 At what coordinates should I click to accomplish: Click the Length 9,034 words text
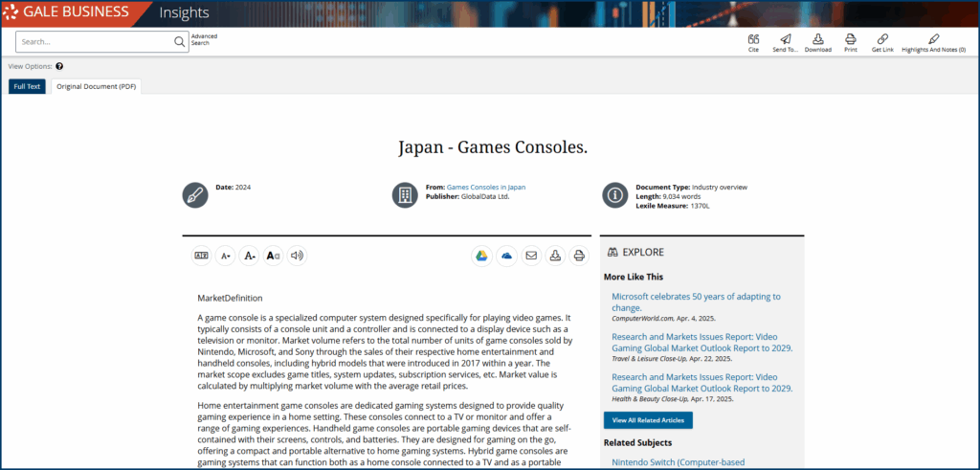pos(668,196)
